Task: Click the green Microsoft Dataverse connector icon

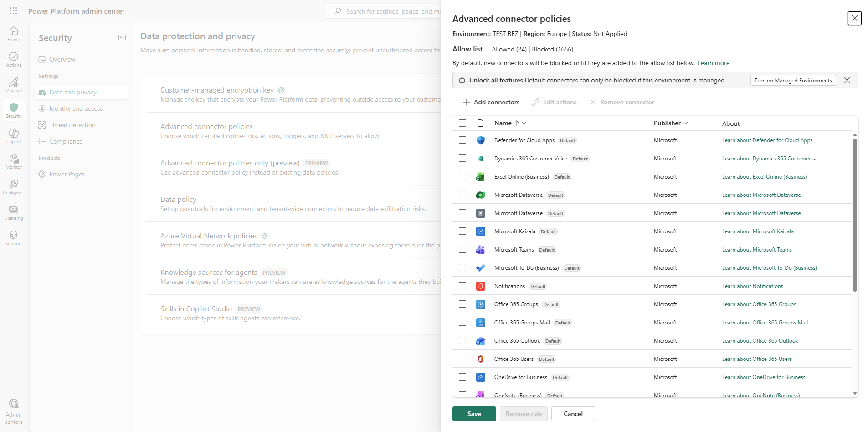Action: (481, 195)
